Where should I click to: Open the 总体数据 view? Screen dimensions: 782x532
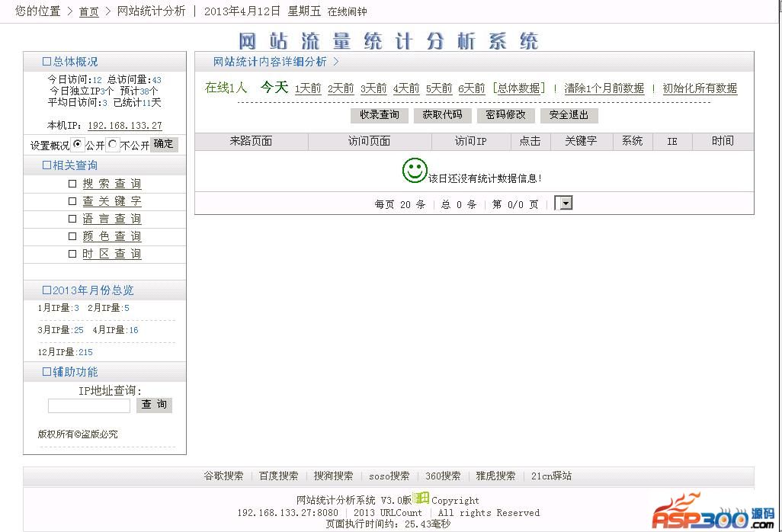519,88
